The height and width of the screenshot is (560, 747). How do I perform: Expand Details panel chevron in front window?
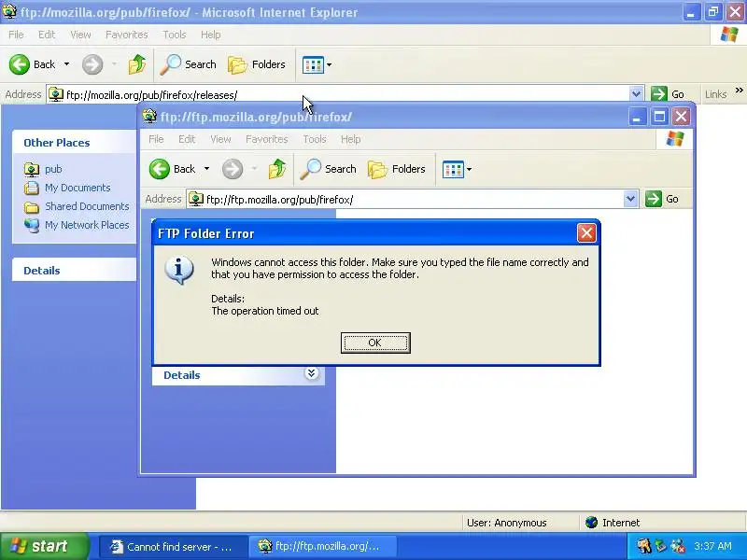point(311,373)
